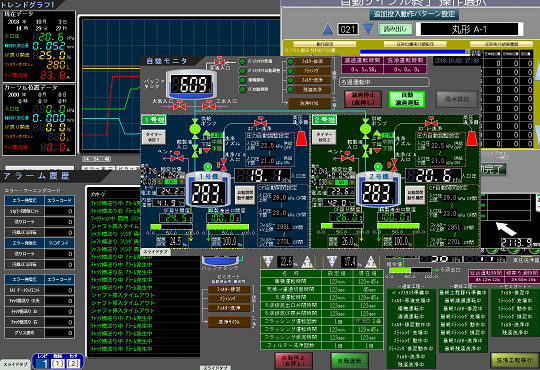The image size is (540, 370).
Task: Select the pattern name field 丸形 A-1
Action: [469, 29]
